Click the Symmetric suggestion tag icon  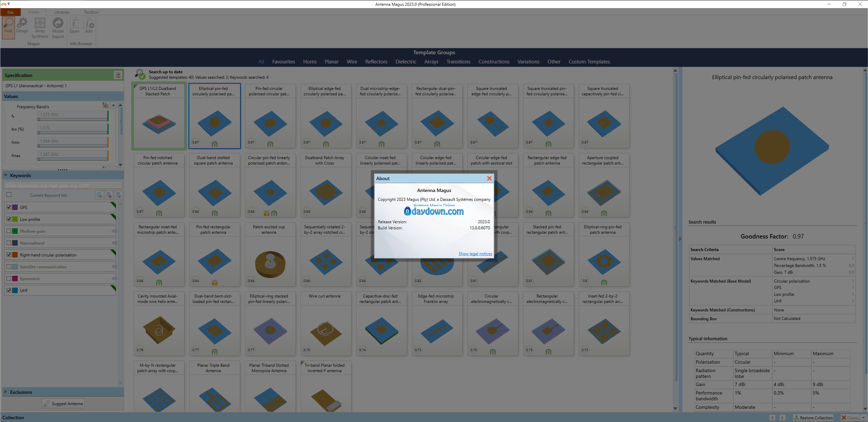coord(114,279)
